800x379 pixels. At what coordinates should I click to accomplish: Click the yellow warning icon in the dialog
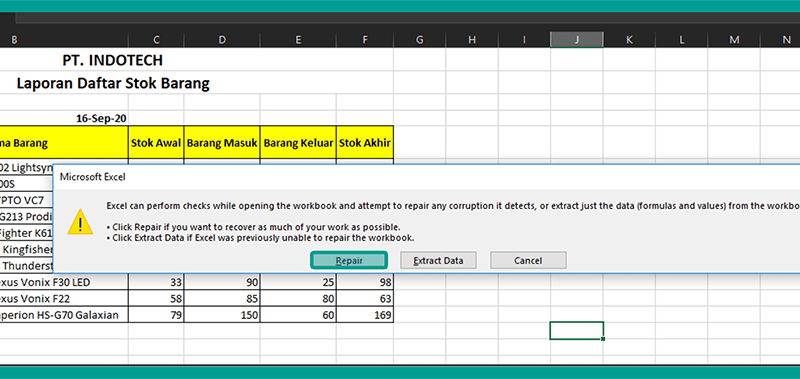80,221
